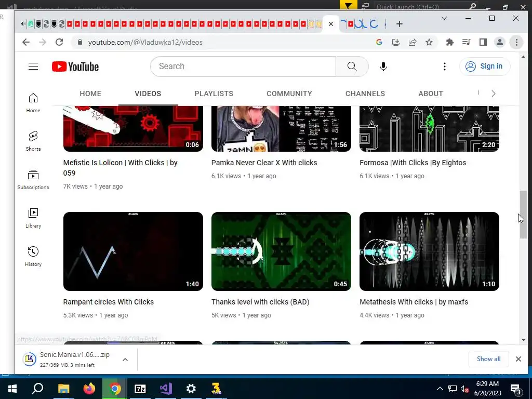Close the active browser tab
This screenshot has width=532, height=399.
coord(331,24)
